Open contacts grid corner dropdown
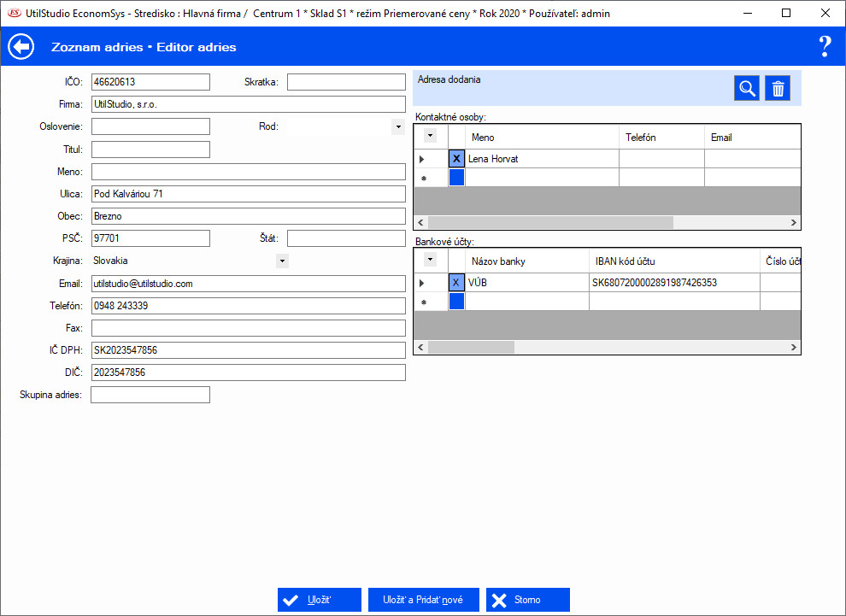The image size is (846, 616). tap(430, 136)
